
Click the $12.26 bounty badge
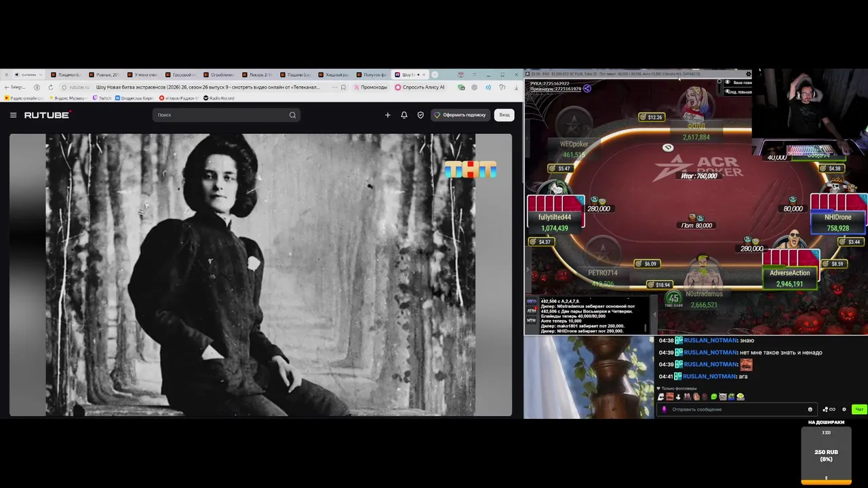tap(652, 117)
